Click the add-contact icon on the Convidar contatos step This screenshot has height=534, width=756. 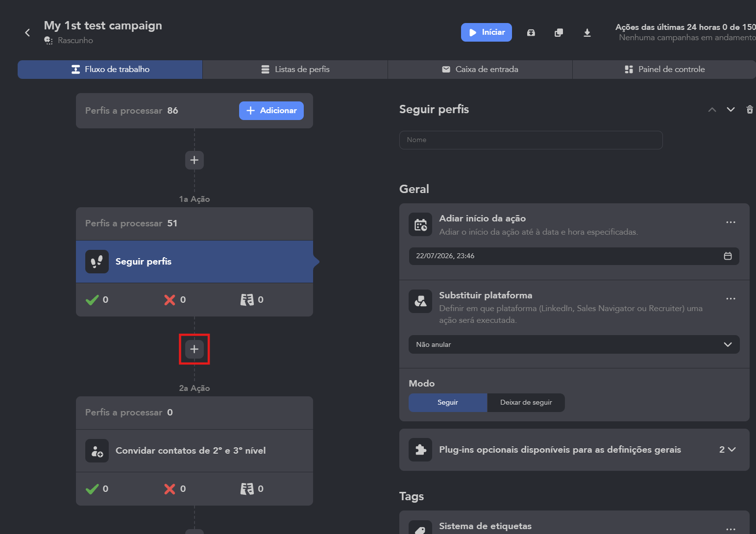click(x=97, y=451)
